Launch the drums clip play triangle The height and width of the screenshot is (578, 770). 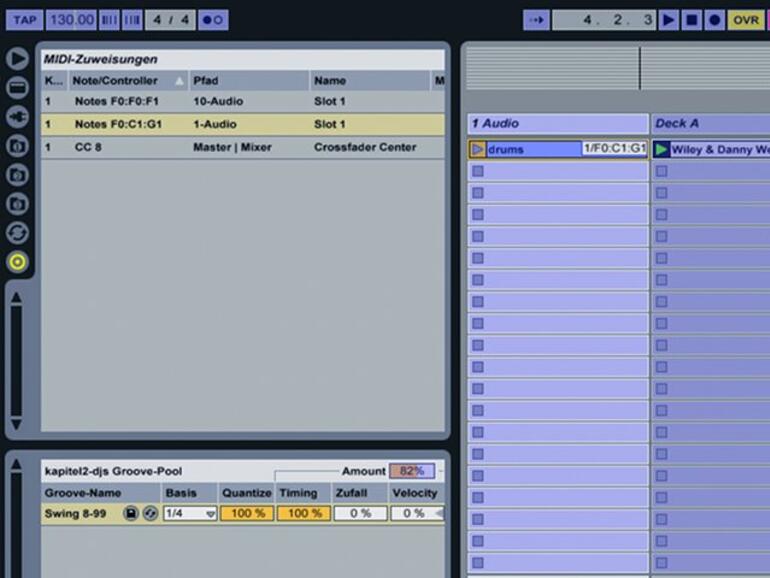point(478,149)
